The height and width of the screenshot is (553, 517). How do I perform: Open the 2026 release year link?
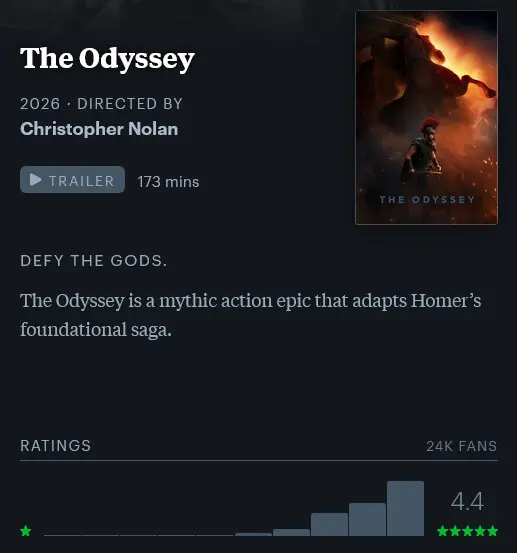click(x=40, y=104)
